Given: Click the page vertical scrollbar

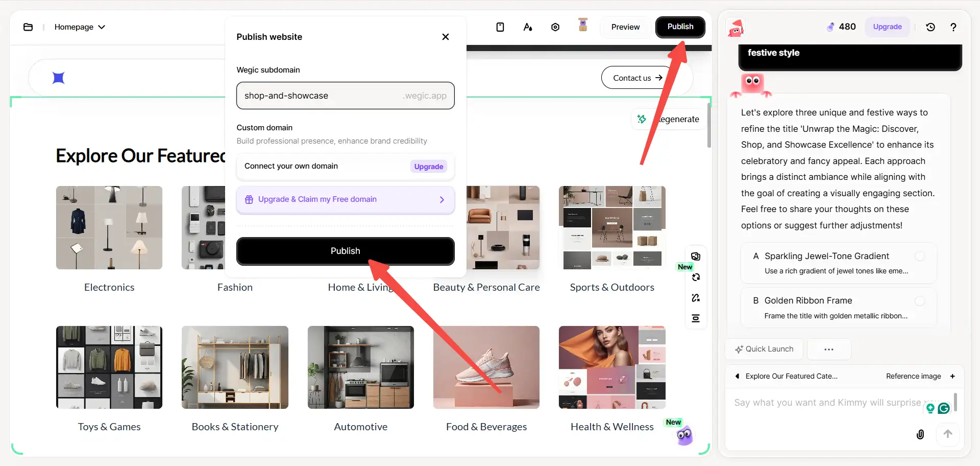Looking at the screenshot, I should pyautogui.click(x=709, y=125).
